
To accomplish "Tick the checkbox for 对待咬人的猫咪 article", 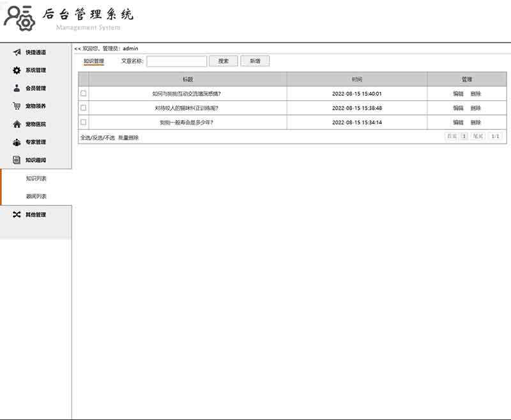I will click(x=84, y=108).
